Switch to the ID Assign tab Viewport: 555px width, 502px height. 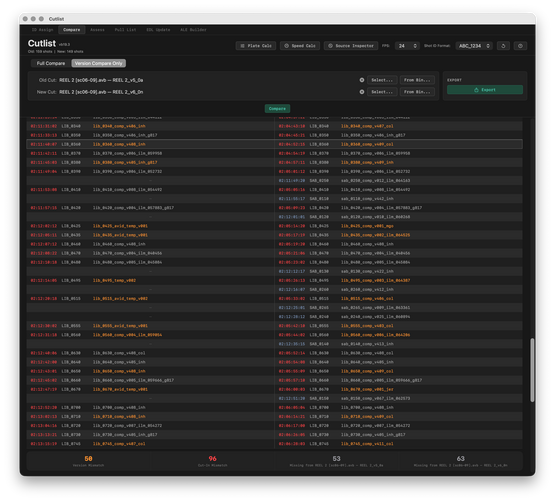pos(42,30)
